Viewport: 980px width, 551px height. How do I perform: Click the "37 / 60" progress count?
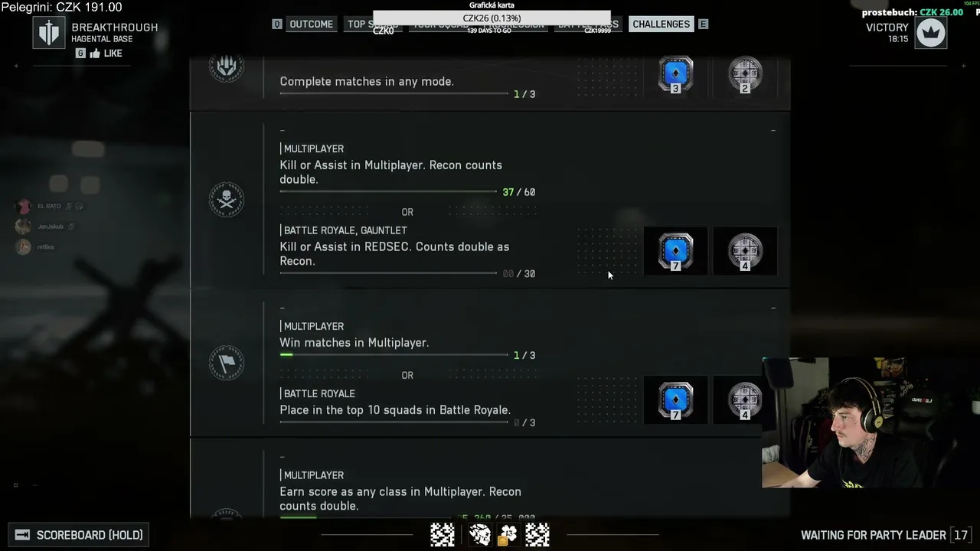coord(519,192)
